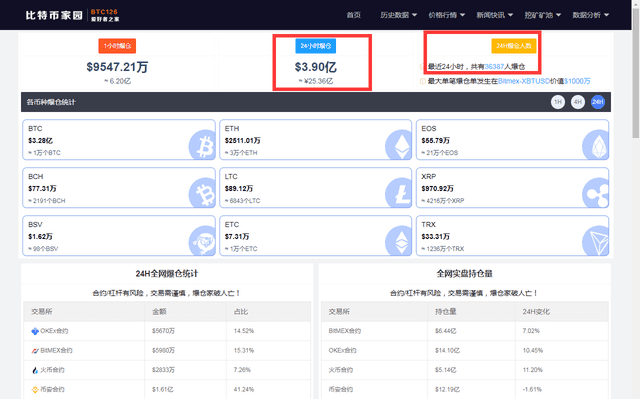Click the 各币种爆仓统计 section header
Viewport: 640px width, 399px height.
pyautogui.click(x=316, y=102)
